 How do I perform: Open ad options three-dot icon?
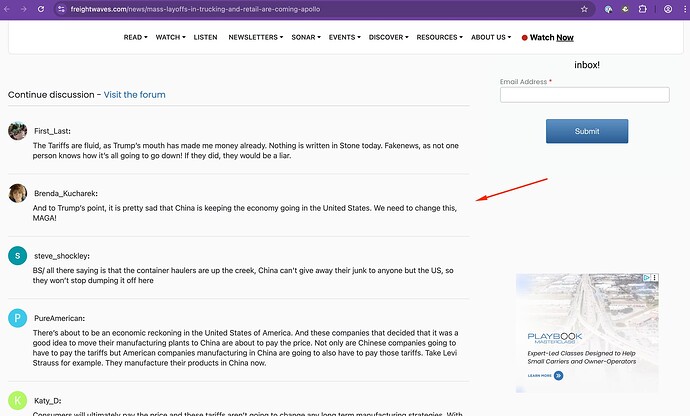(x=655, y=277)
